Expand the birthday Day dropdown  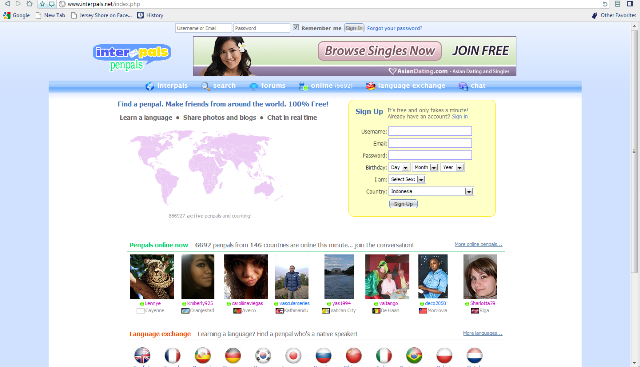pyautogui.click(x=399, y=167)
